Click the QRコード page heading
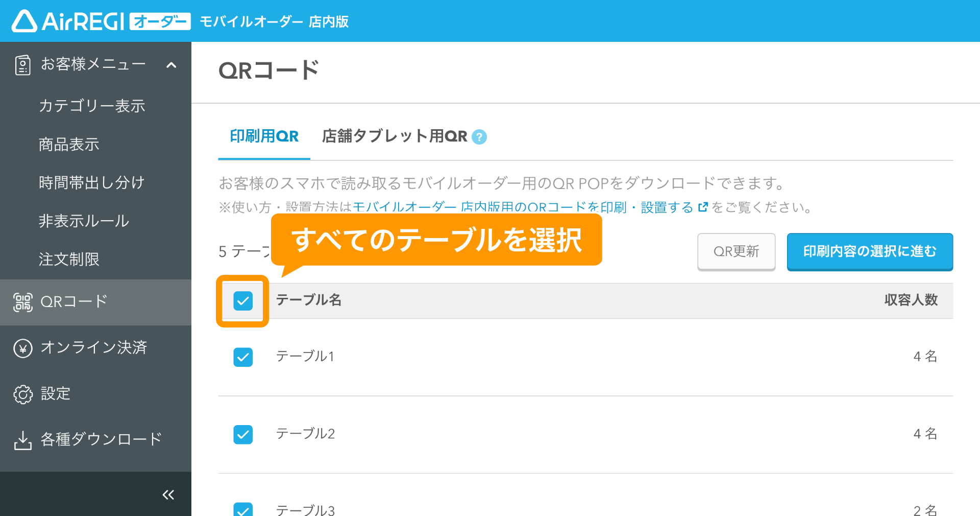The width and height of the screenshot is (980, 516). pyautogui.click(x=269, y=70)
